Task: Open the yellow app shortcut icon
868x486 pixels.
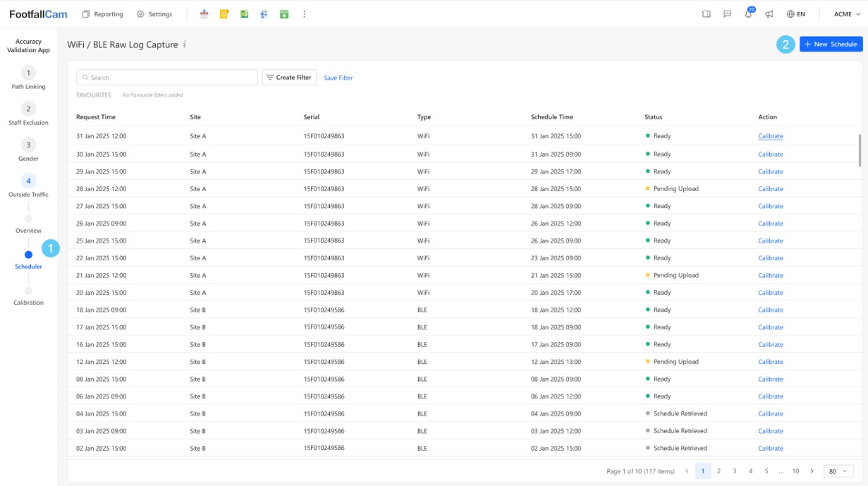Action: 224,14
